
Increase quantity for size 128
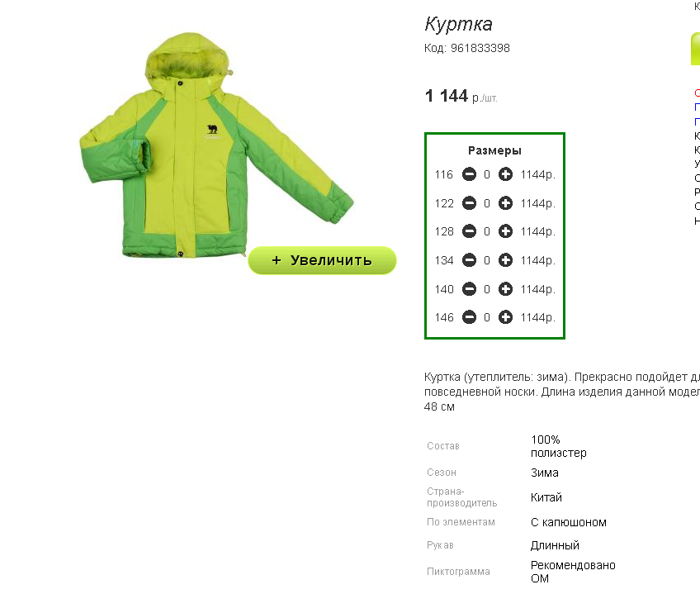505,231
